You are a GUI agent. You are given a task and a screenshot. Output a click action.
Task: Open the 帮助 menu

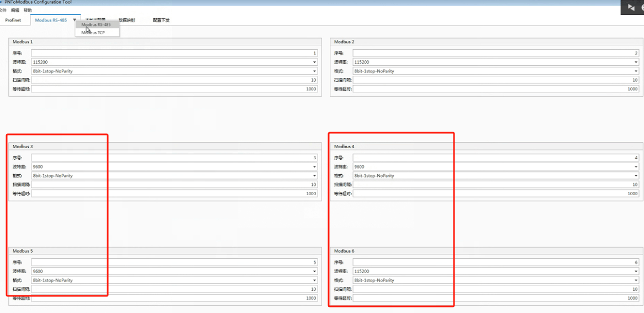coord(28,10)
